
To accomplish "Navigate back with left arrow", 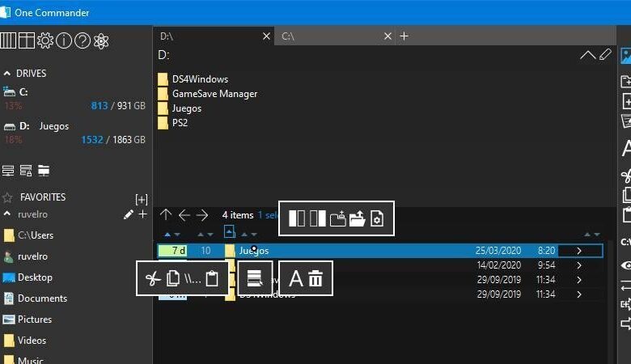I will (x=184, y=215).
